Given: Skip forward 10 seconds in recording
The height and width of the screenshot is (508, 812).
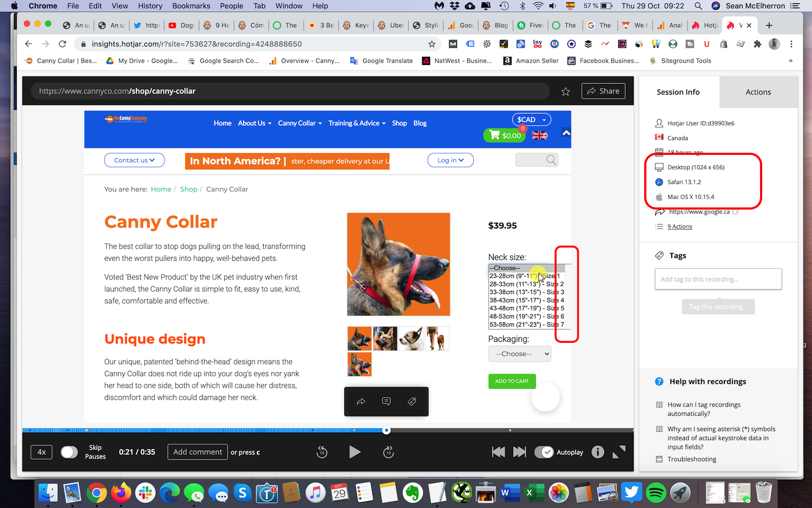Looking at the screenshot, I should pyautogui.click(x=388, y=452).
